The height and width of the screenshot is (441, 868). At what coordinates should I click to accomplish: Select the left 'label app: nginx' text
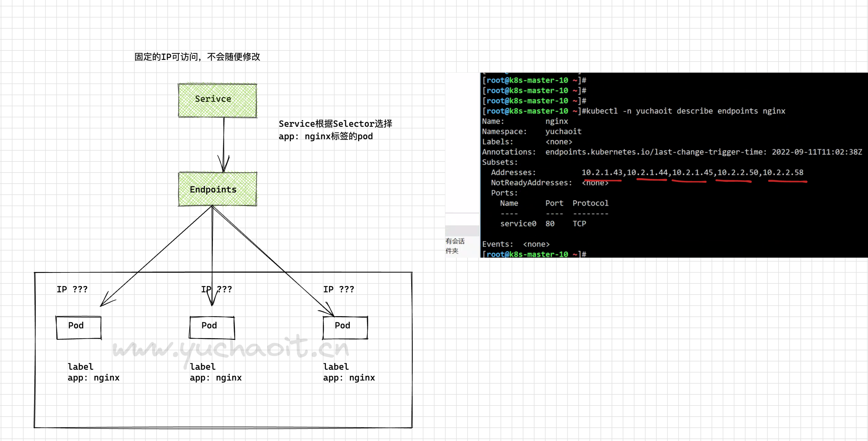(93, 372)
